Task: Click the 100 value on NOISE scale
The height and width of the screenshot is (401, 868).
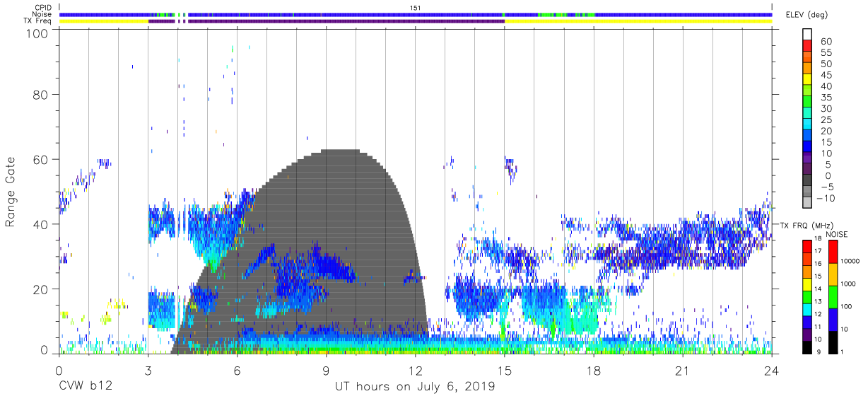Action: [847, 306]
